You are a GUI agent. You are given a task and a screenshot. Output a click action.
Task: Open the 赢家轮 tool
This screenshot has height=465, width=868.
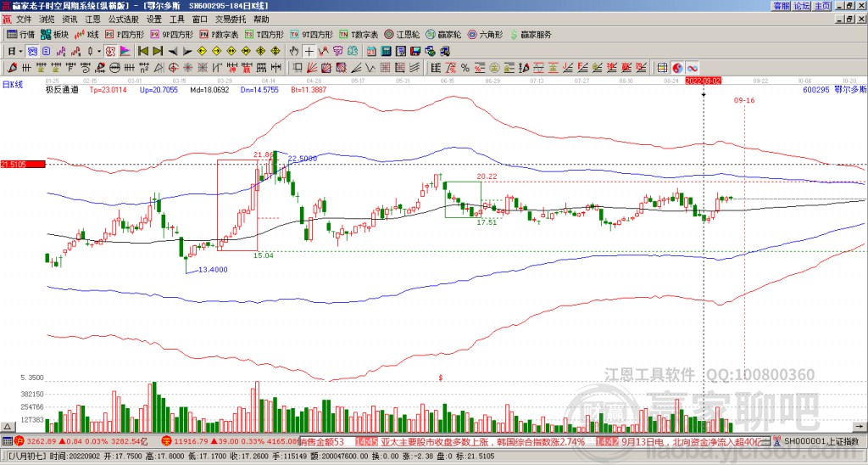pos(443,34)
